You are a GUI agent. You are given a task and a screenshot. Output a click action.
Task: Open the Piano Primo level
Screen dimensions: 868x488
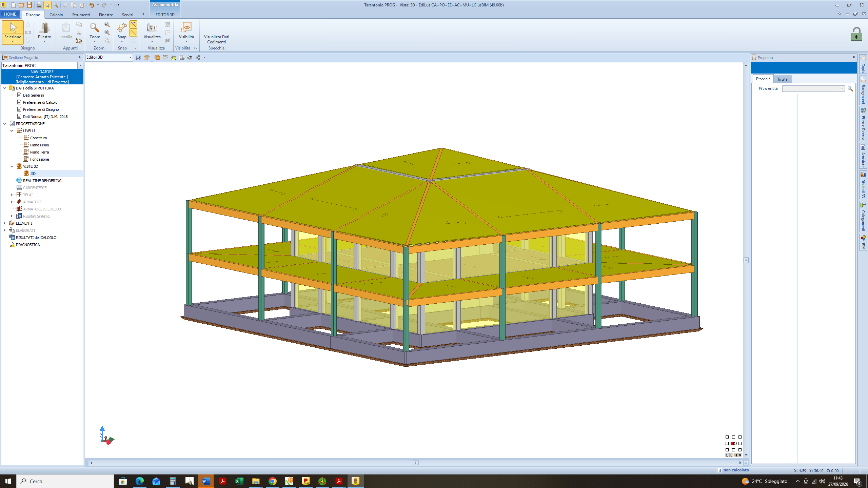click(39, 145)
